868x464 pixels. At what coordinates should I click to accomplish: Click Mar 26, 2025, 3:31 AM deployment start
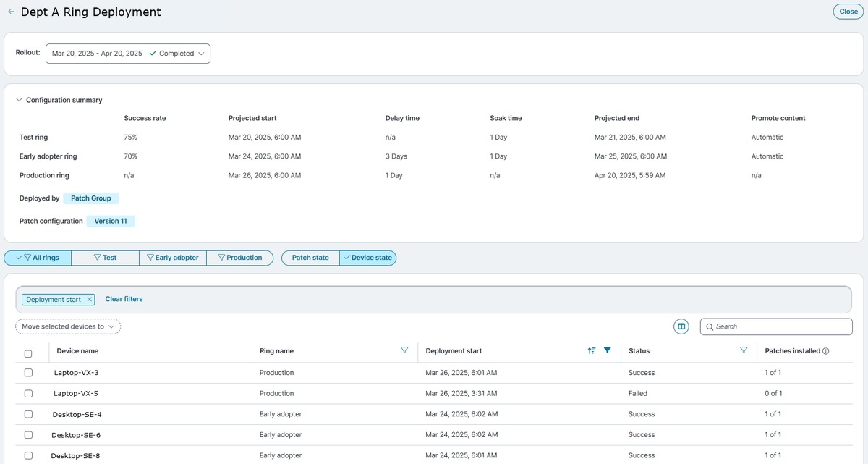tap(461, 394)
